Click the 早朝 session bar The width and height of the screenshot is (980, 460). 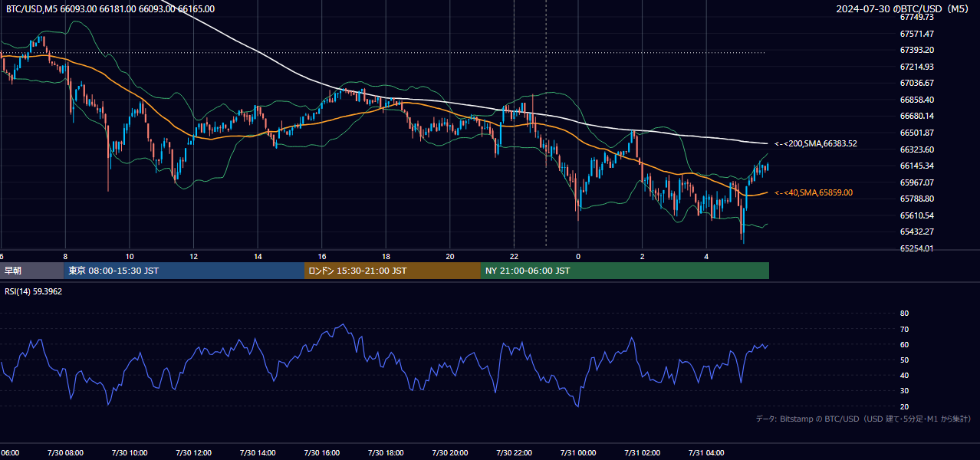click(x=32, y=271)
